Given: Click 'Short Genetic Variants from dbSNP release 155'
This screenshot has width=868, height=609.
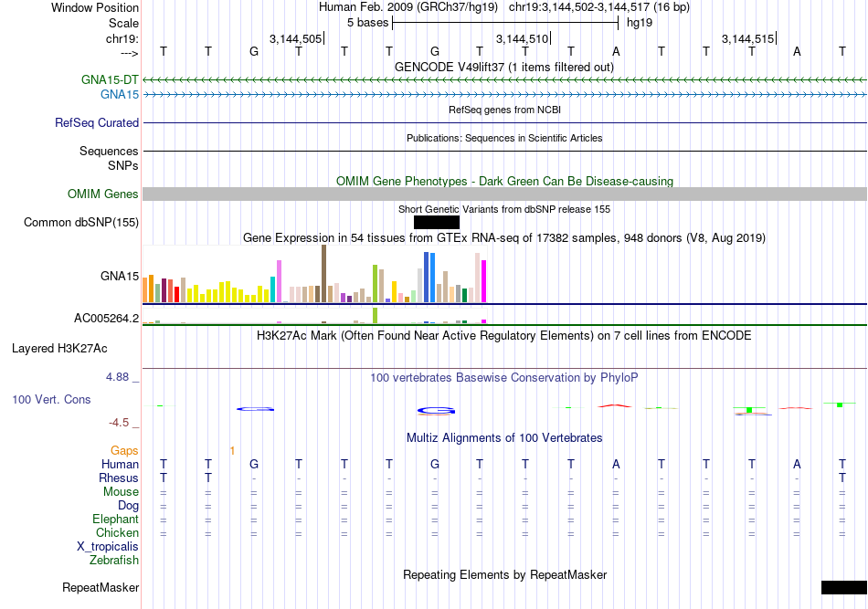Looking at the screenshot, I should 504,209.
